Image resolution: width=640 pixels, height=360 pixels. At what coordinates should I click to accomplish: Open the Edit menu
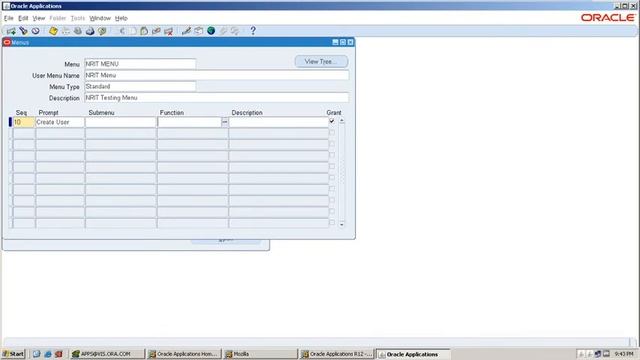point(23,18)
